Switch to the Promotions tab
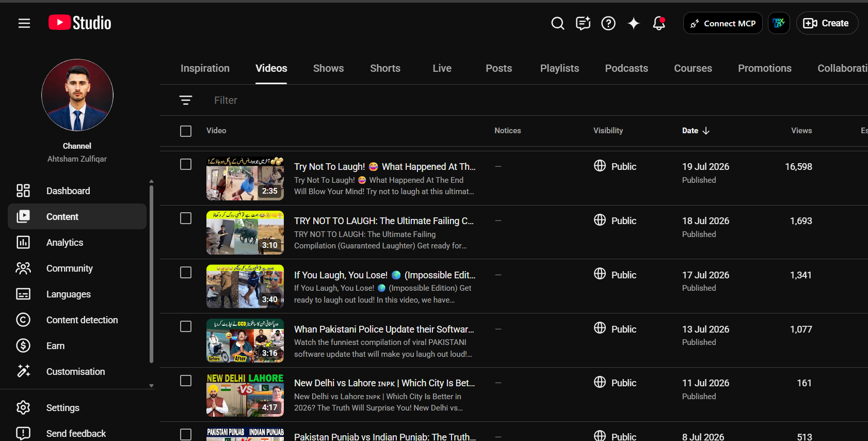 tap(765, 68)
